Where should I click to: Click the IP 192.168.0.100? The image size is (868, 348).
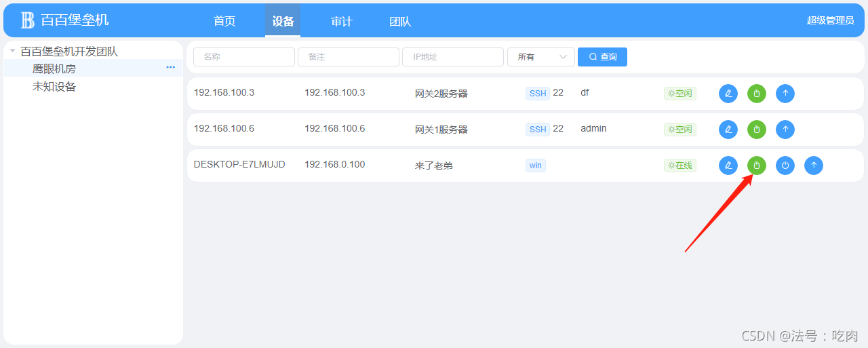pyautogui.click(x=334, y=164)
